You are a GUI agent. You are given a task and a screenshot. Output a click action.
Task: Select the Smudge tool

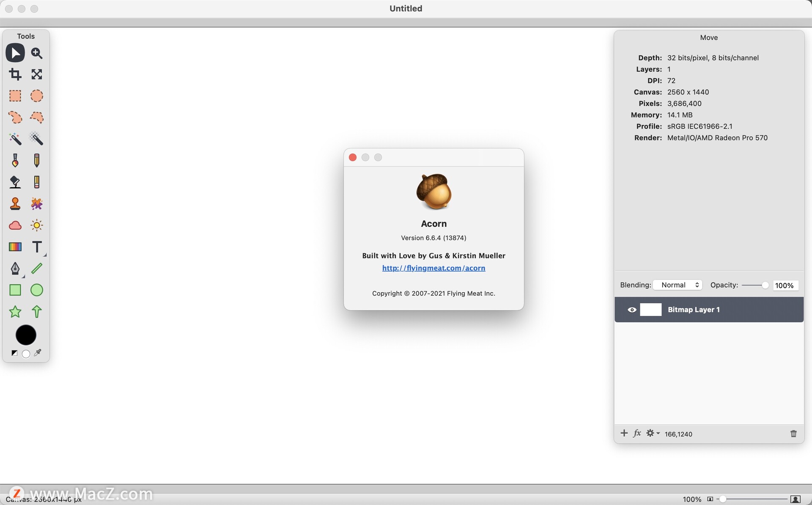[37, 203]
